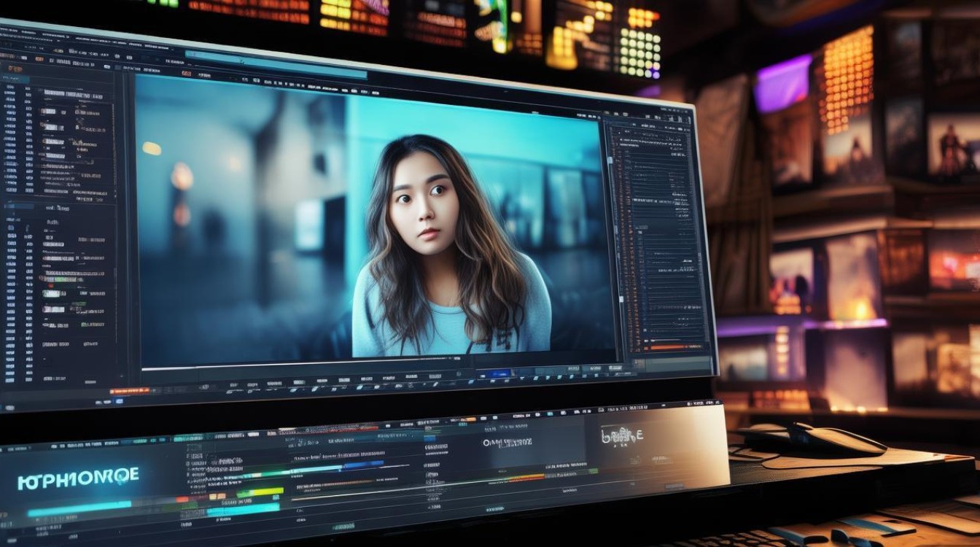Click the OMV label in the lower timeline
Viewport: 980px width, 547px height.
(507, 442)
